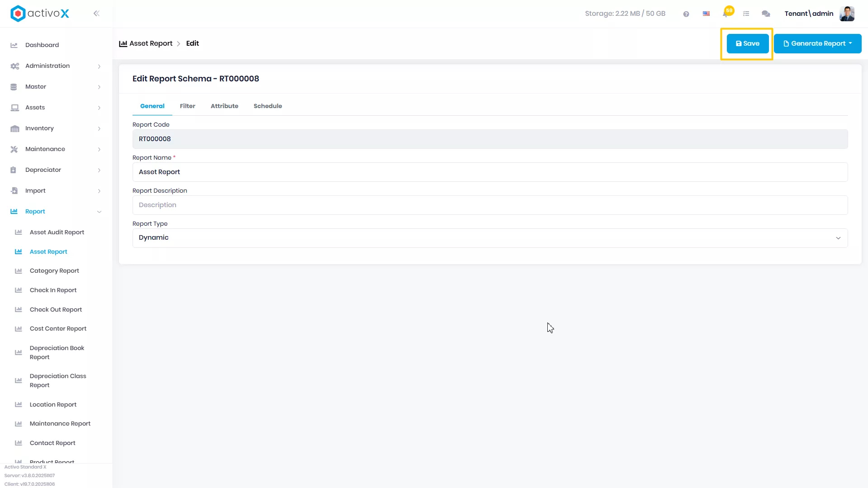The width and height of the screenshot is (868, 488).
Task: Click Cost Center Report sidebar label
Action: pyautogui.click(x=58, y=329)
